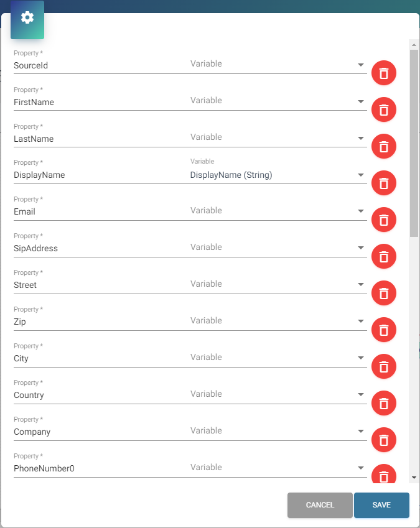Remove the LastName property mapping
This screenshot has width=420, height=528.
[x=384, y=147]
